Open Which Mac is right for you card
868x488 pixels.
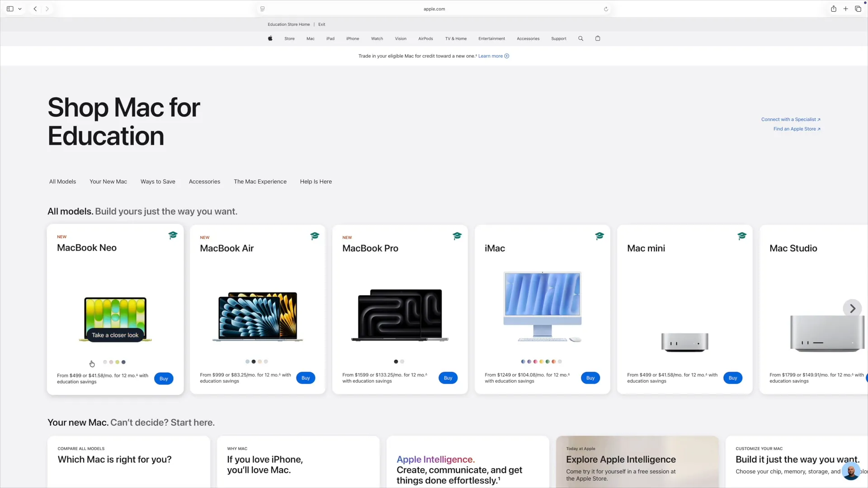(129, 462)
